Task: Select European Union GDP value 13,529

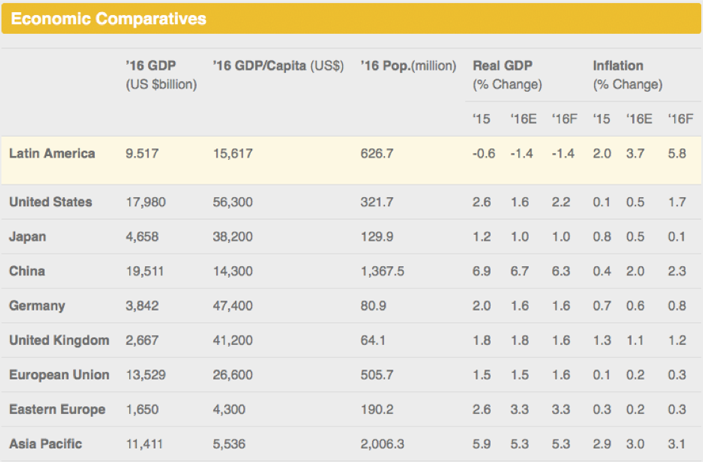Action: pyautogui.click(x=146, y=375)
